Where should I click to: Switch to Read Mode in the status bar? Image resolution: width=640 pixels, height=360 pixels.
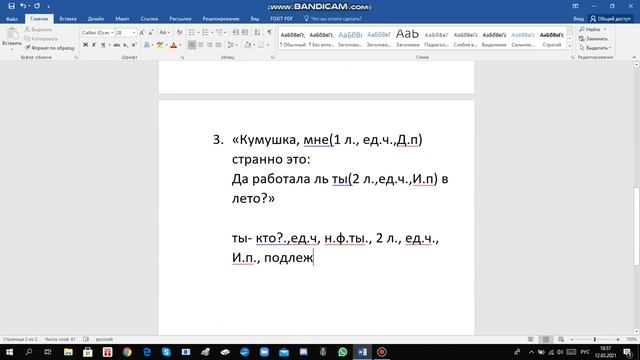(531, 339)
